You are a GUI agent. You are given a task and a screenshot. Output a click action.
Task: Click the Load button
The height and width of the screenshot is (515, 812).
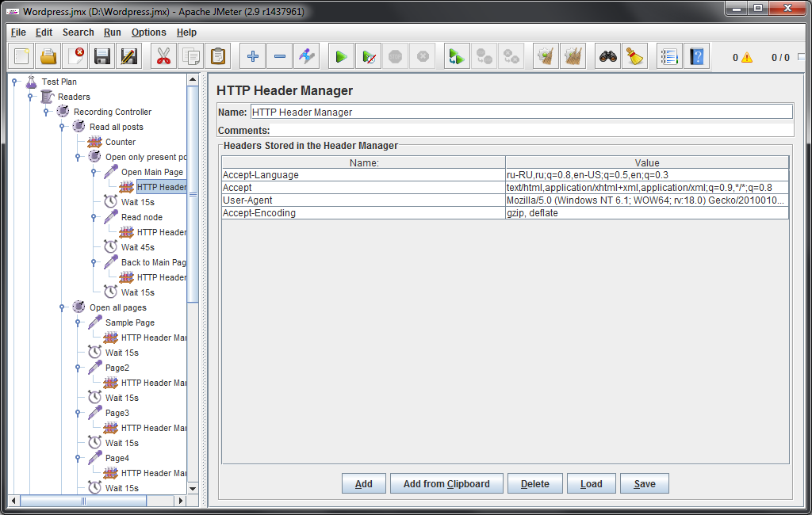tap(592, 483)
